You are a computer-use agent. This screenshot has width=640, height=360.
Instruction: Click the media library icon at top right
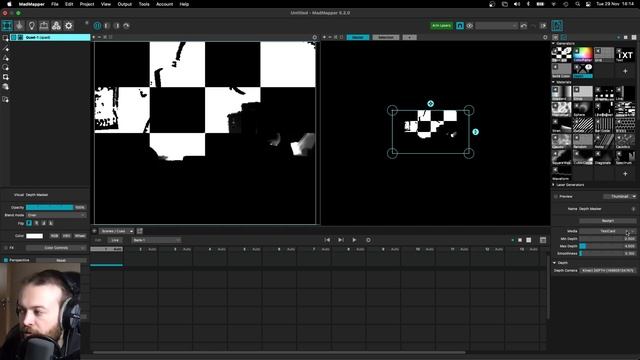[x=557, y=26]
